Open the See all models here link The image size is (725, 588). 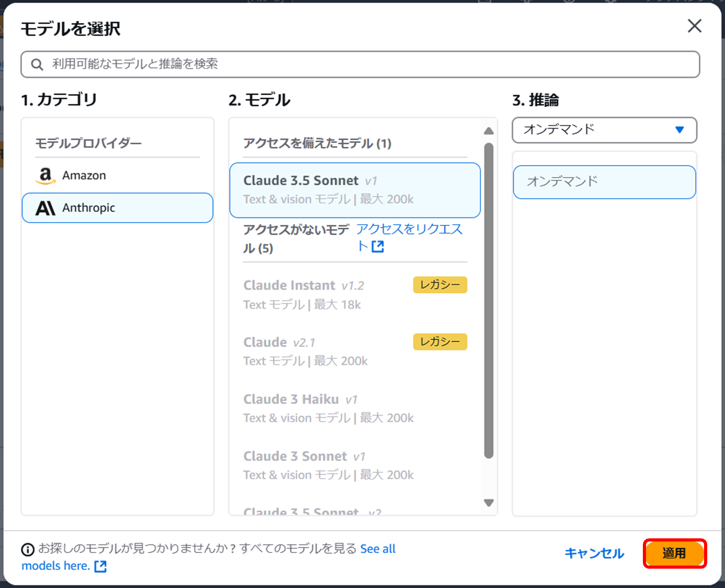pos(208,557)
